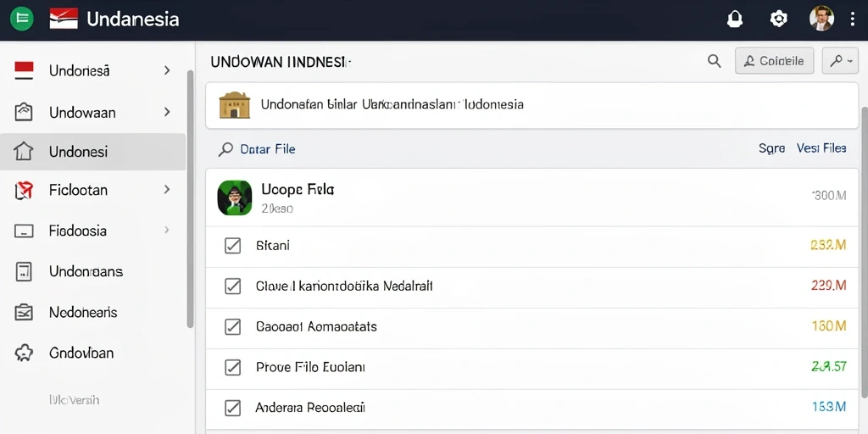Click the Goineile button
The width and height of the screenshot is (868, 434).
pyautogui.click(x=774, y=61)
